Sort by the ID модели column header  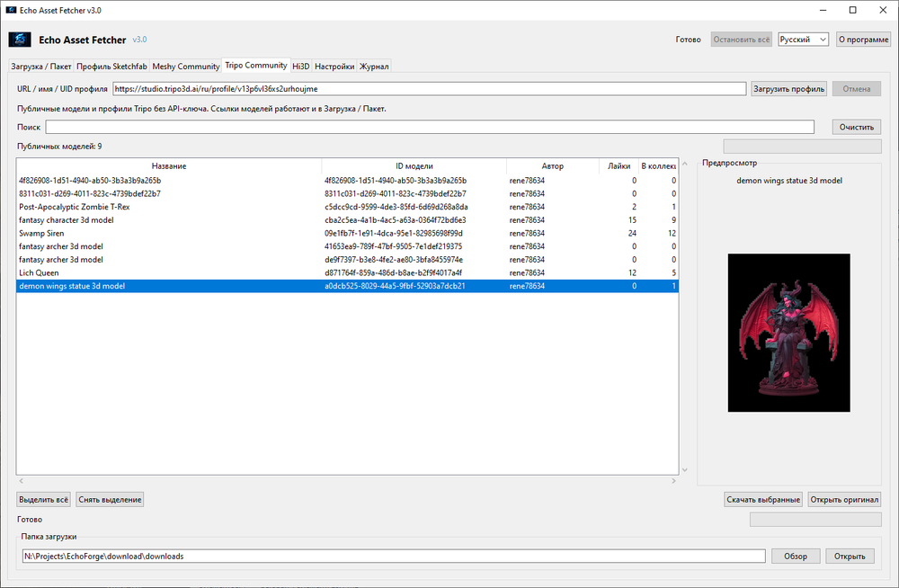[x=414, y=165]
